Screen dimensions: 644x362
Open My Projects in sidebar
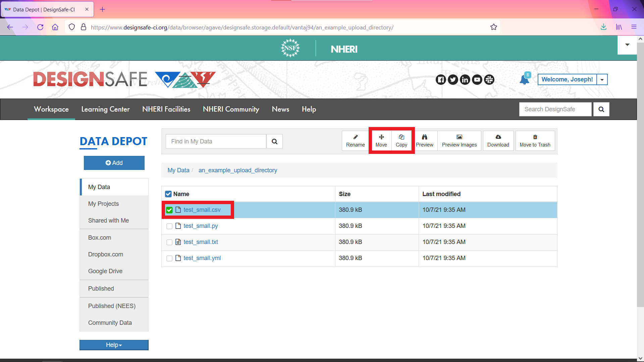coord(103,203)
